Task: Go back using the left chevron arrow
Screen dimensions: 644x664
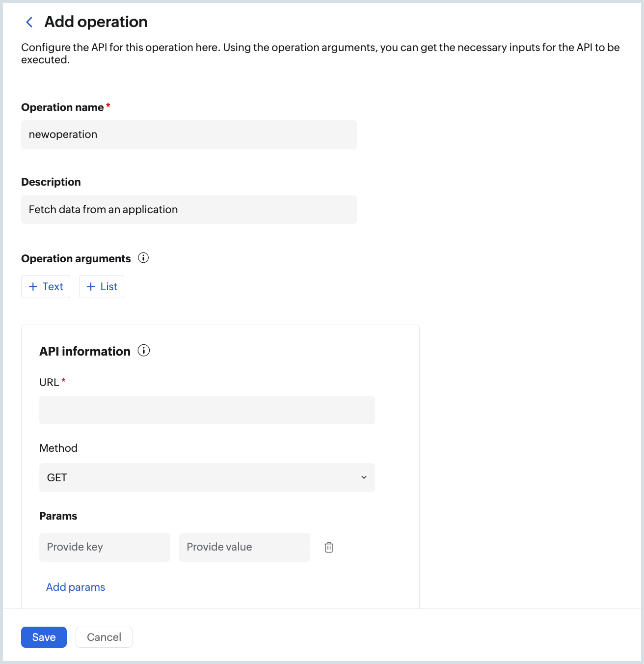Action: click(x=29, y=22)
